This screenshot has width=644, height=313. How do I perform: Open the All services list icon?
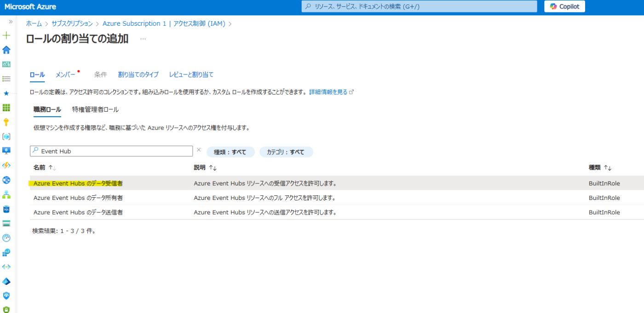pos(6,79)
